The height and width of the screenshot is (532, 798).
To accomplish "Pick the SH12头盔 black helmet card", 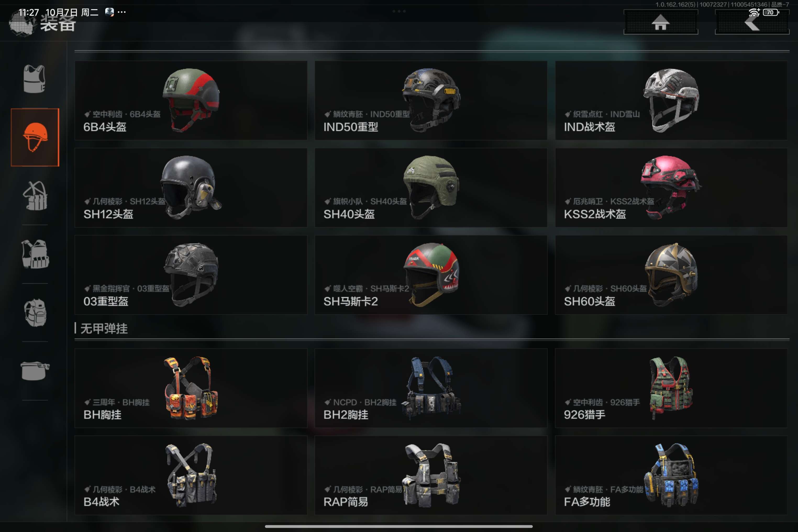I will coord(191,188).
